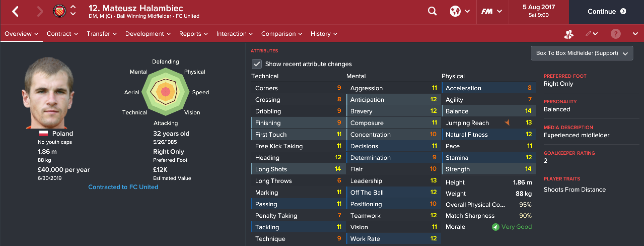This screenshot has height=246, width=644.
Task: Open Box To Box Midfielder role dropdown
Action: 582,53
